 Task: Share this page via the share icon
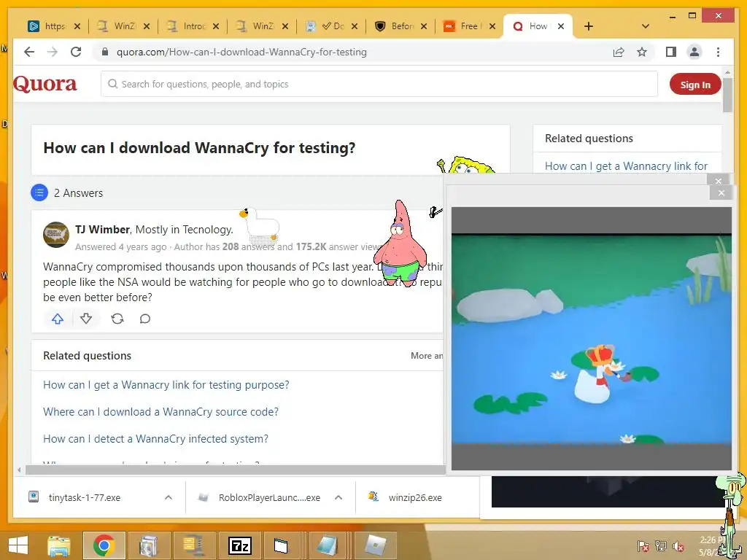619,52
